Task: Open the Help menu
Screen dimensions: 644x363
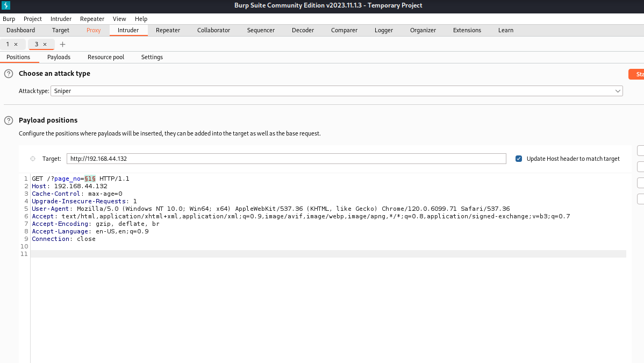Action: 141,19
